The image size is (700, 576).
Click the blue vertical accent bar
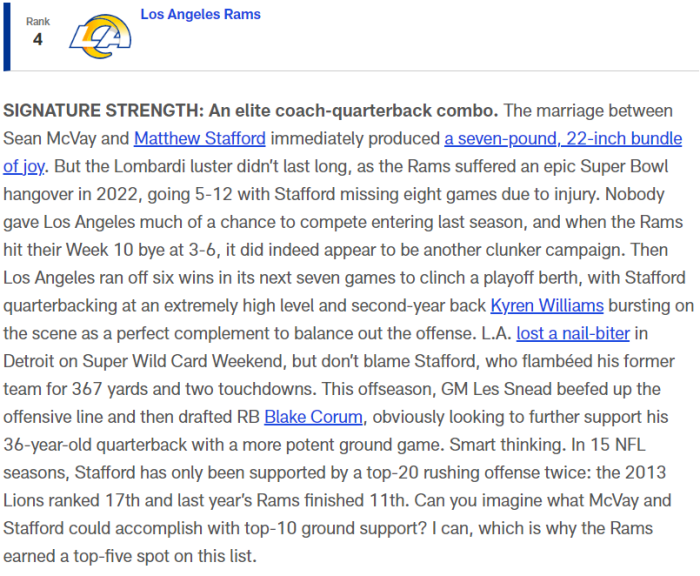pyautogui.click(x=7, y=37)
